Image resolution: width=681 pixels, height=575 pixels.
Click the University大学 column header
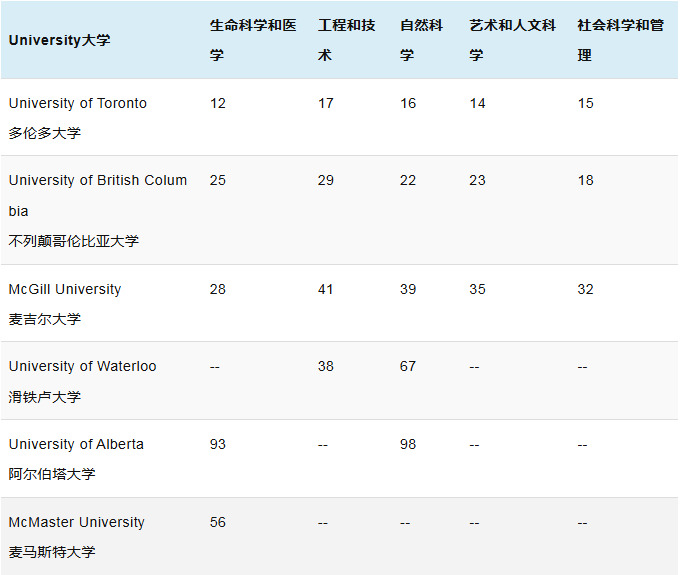pos(59,41)
